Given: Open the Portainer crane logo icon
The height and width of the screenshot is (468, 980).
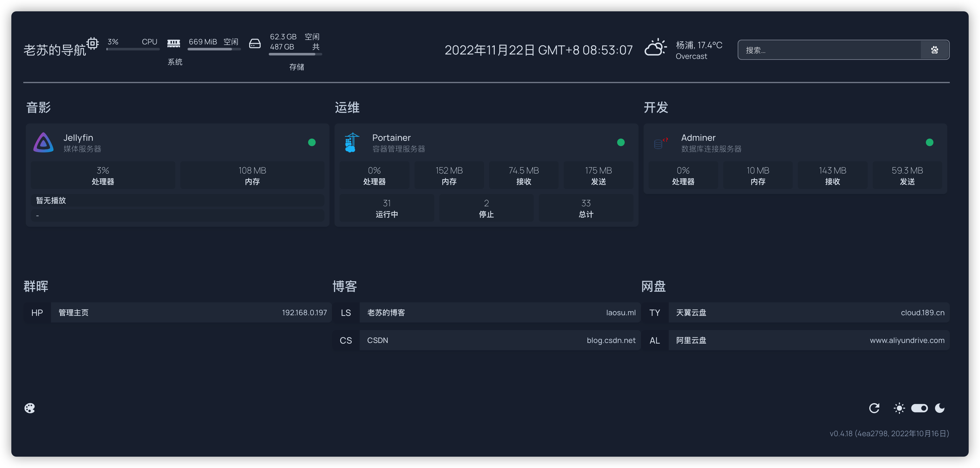Looking at the screenshot, I should (352, 142).
